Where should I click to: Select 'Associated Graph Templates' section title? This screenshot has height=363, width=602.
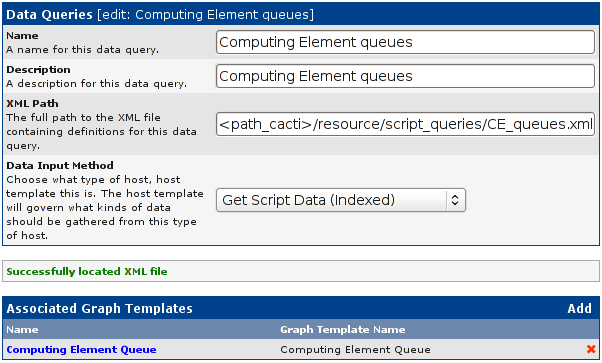(x=99, y=308)
